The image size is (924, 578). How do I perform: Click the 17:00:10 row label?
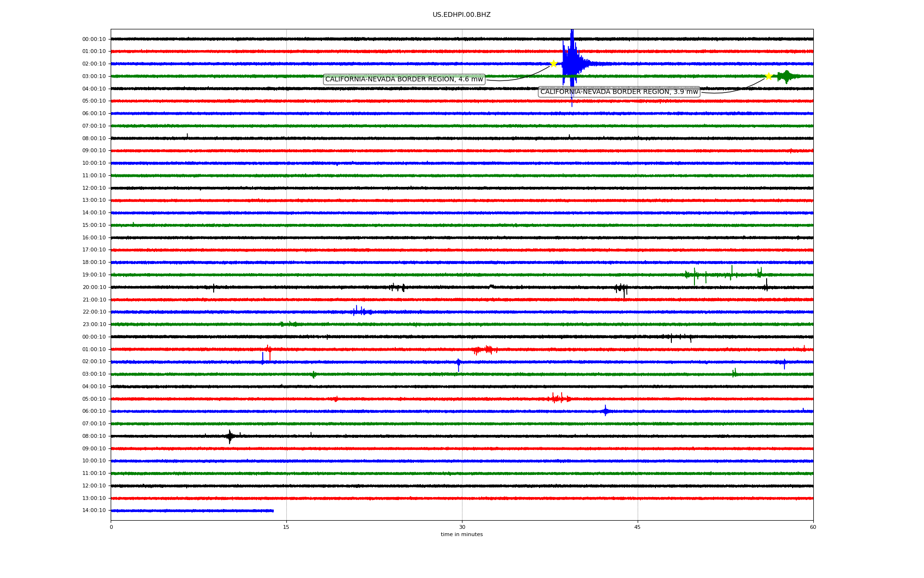[x=94, y=250]
